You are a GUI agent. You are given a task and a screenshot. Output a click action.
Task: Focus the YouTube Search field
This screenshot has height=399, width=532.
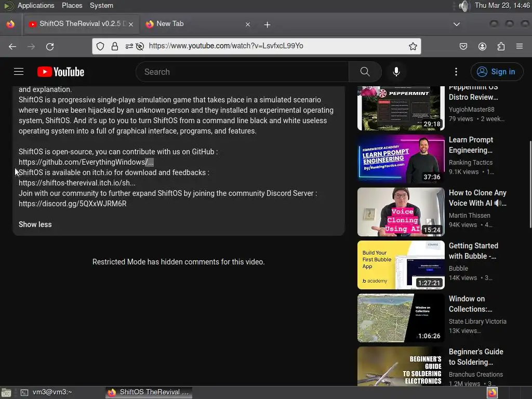[242, 72]
